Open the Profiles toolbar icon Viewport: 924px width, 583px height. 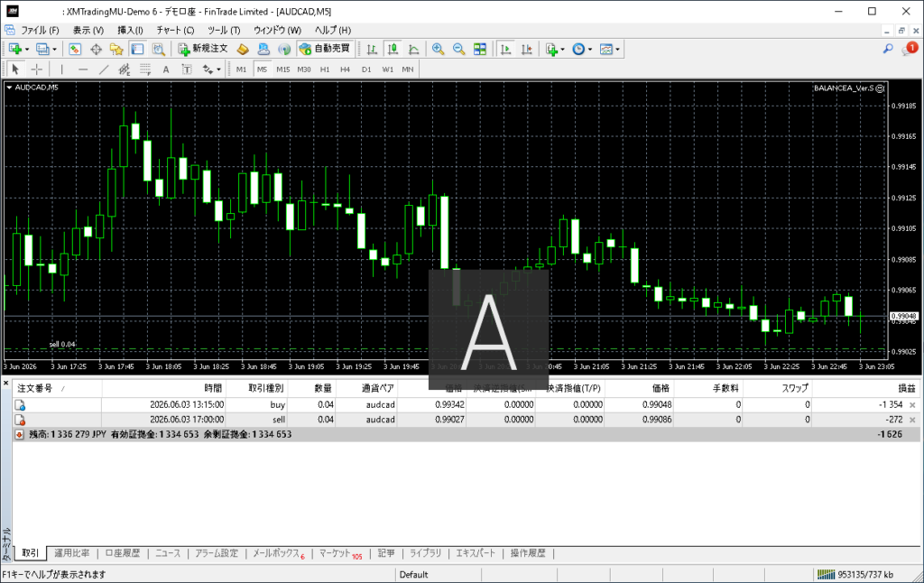(42, 49)
